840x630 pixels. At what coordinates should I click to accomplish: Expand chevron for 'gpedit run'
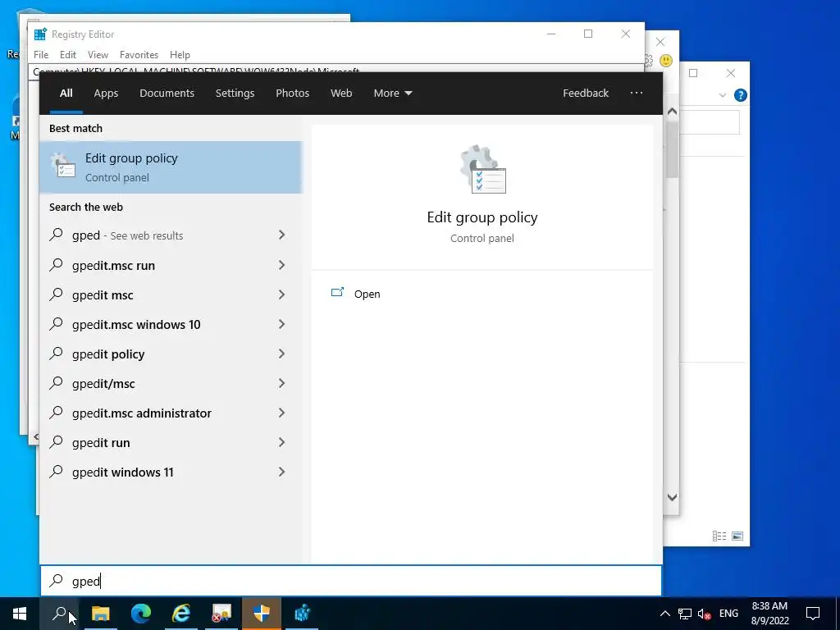click(282, 442)
